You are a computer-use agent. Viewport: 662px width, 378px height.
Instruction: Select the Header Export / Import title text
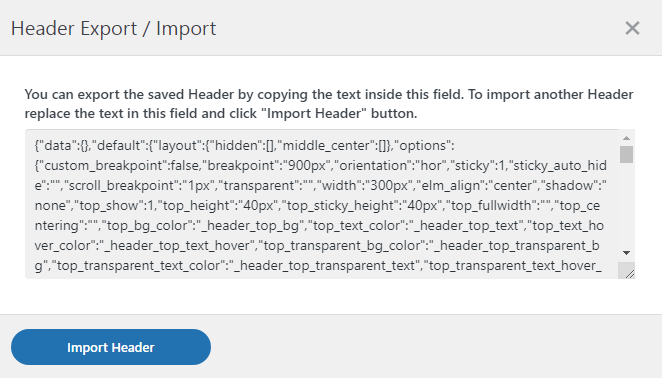coord(114,29)
